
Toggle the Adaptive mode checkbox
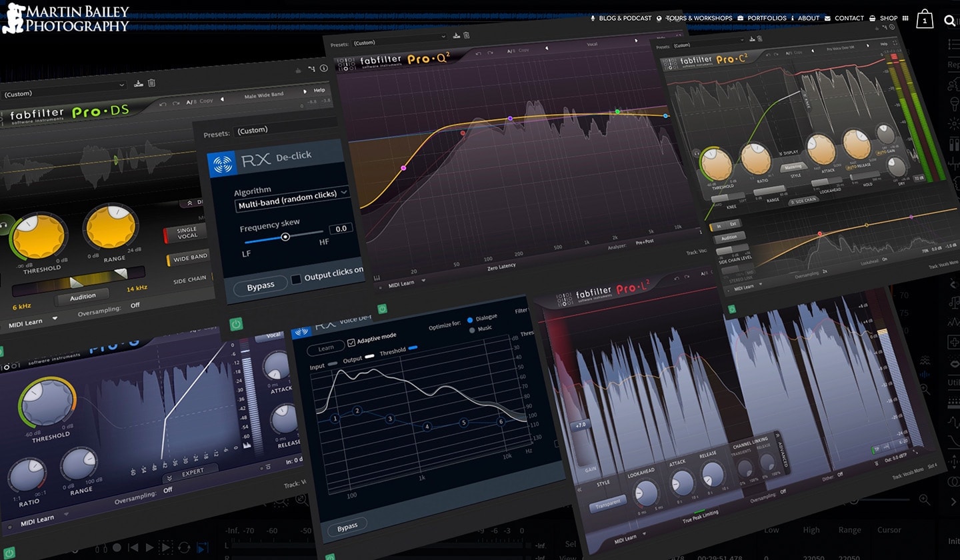(351, 342)
